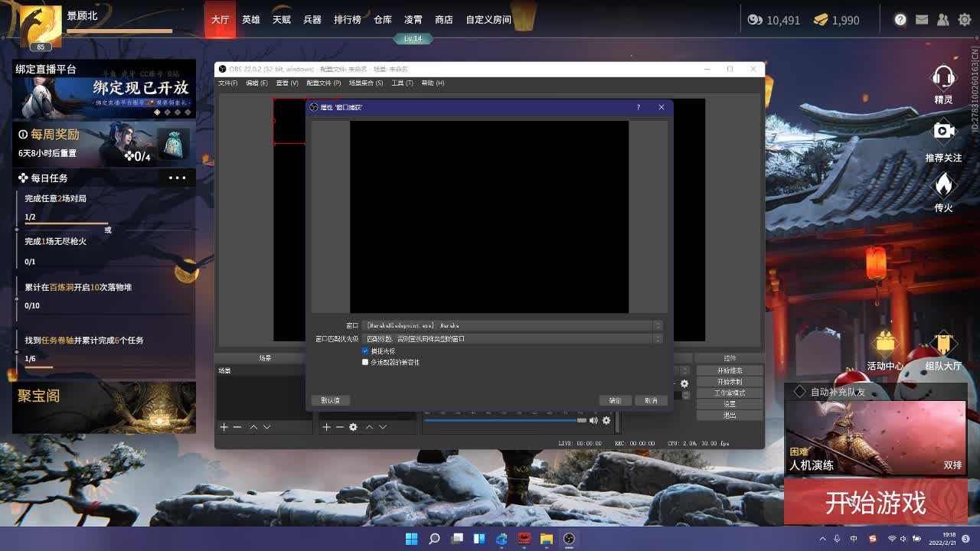This screenshot has height=551, width=980.
Task: Open friends icon in game header
Action: point(943,20)
